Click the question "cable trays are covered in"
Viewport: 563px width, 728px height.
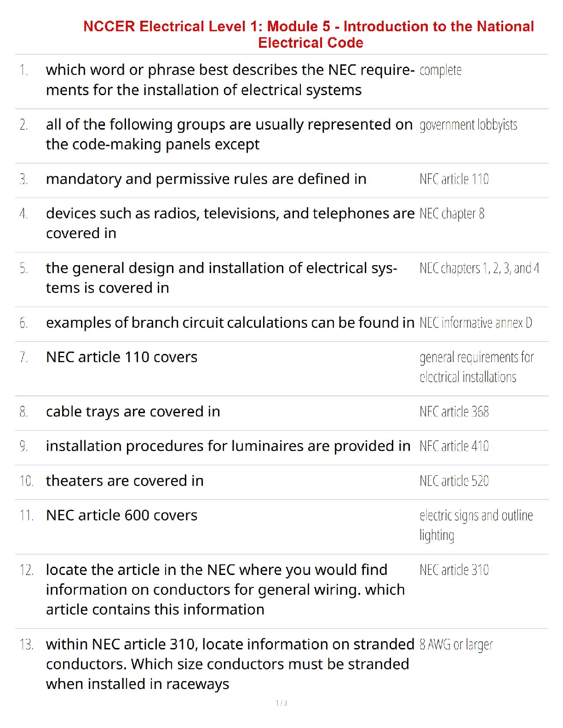coord(133,412)
